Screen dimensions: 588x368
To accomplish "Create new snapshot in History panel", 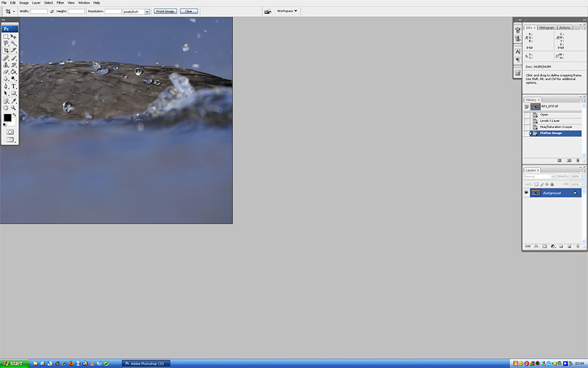I will click(569, 160).
